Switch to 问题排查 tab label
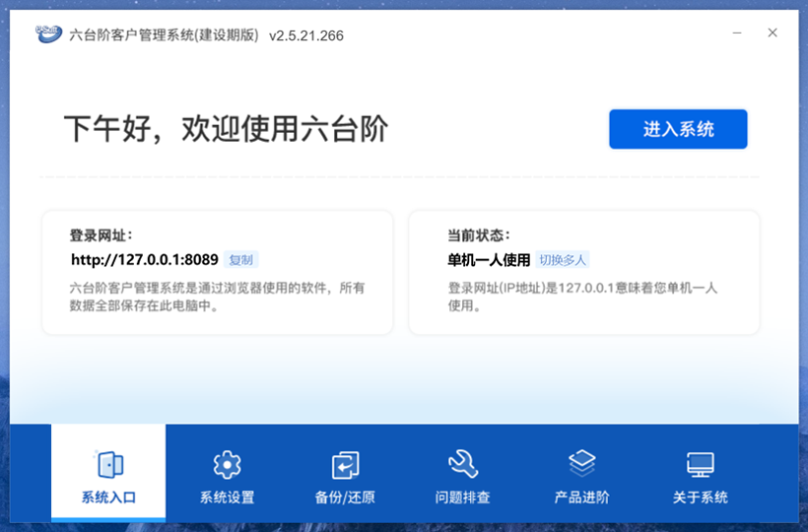This screenshot has width=808, height=532. pos(463,497)
